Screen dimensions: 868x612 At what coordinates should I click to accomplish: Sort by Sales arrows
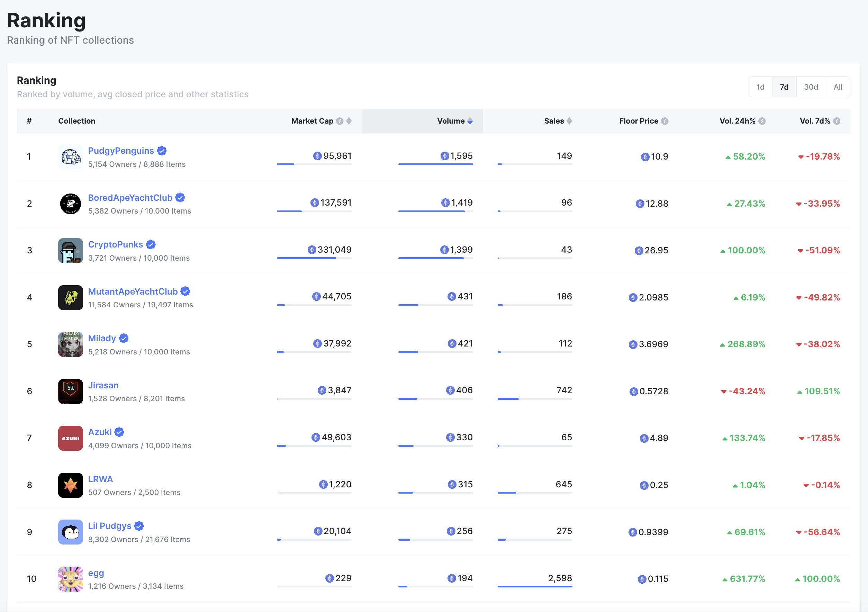[x=569, y=121]
